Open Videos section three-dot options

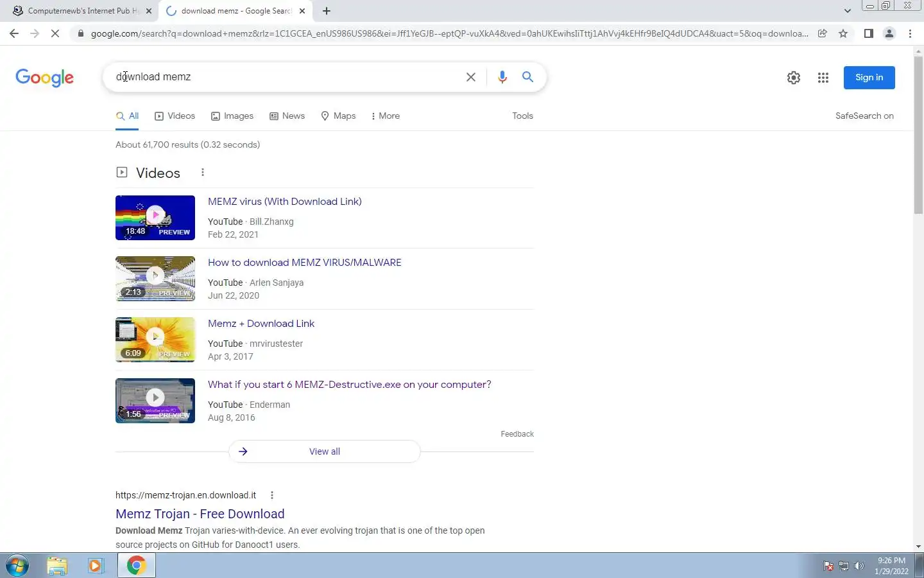203,172
